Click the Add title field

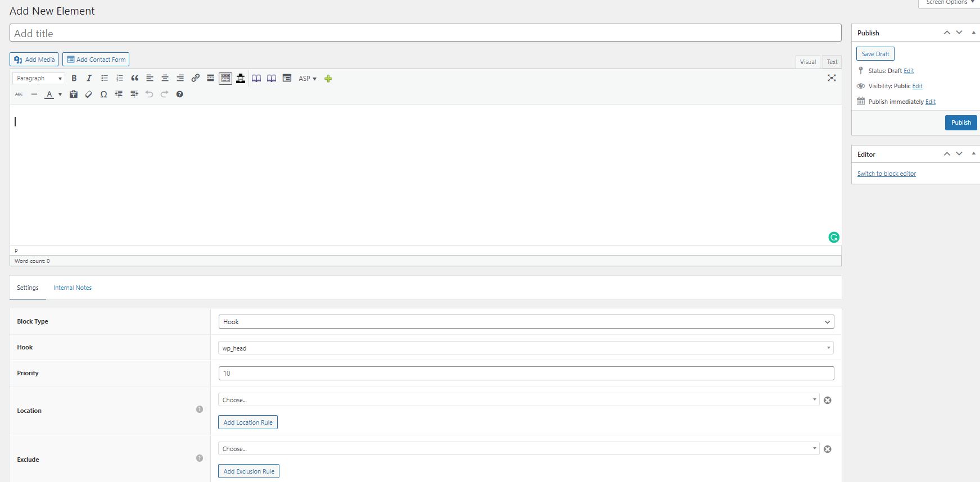pos(426,33)
